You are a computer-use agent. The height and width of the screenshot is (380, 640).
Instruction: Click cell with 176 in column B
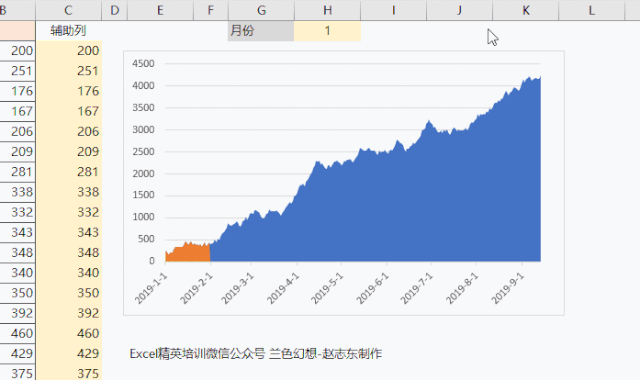click(18, 91)
